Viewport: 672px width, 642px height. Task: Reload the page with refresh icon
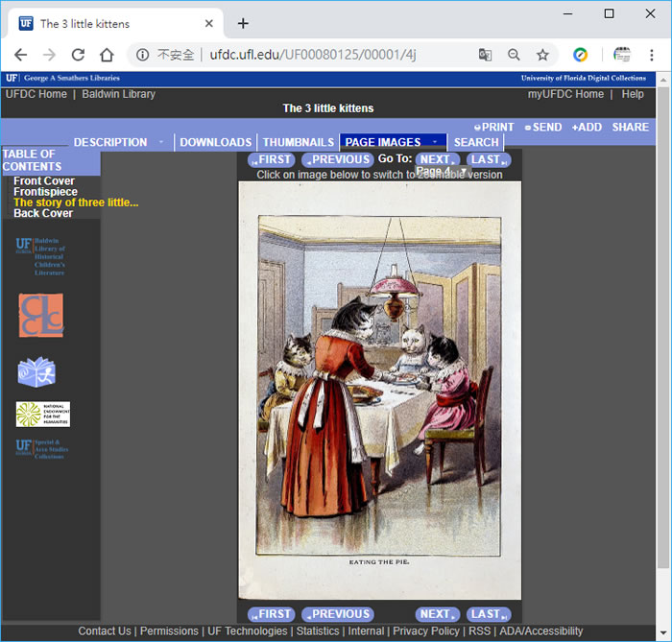(x=78, y=55)
